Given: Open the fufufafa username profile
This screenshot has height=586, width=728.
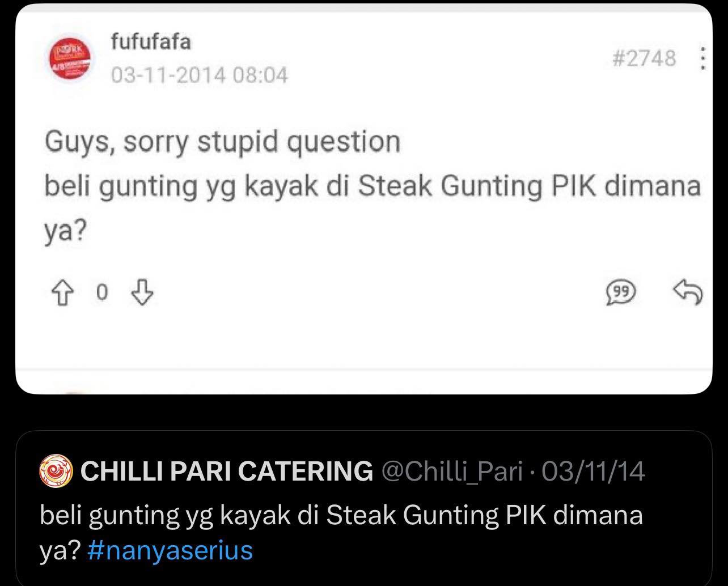Looking at the screenshot, I should (x=151, y=42).
